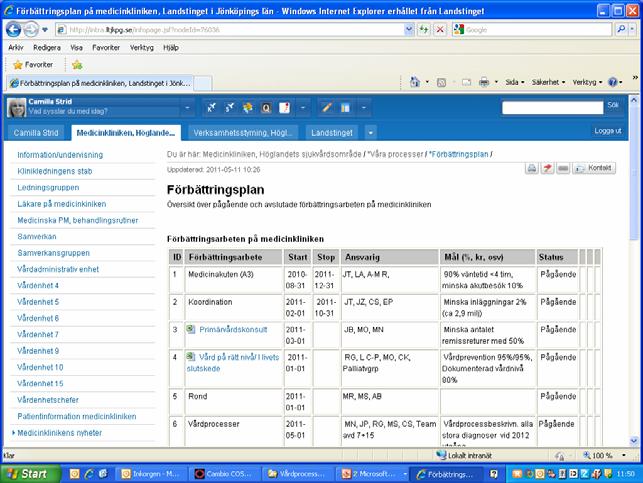Open search provider dropdown beside magnifier
This screenshot has height=483, width=643.
click(x=633, y=29)
